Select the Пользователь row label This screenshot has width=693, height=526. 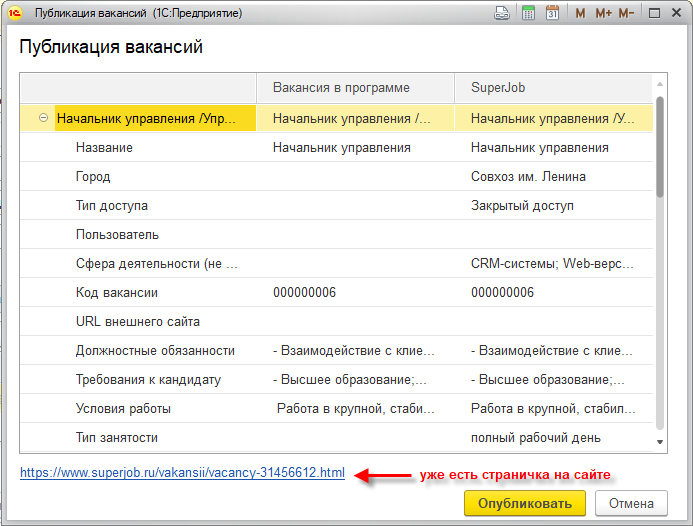point(117,234)
